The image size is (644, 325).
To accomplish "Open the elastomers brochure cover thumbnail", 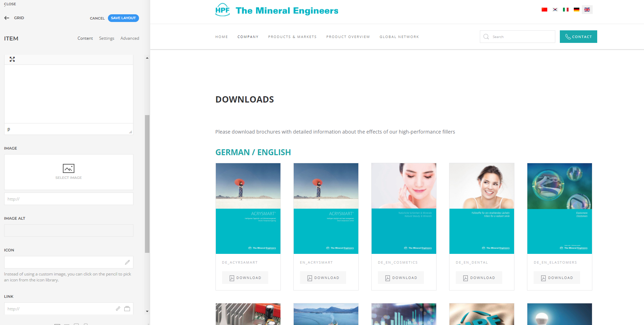I will coord(559,209).
